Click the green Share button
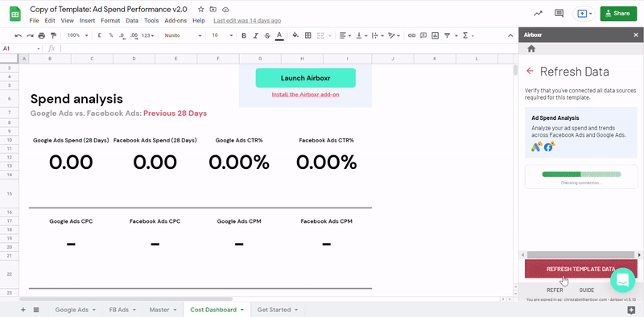 pos(618,14)
